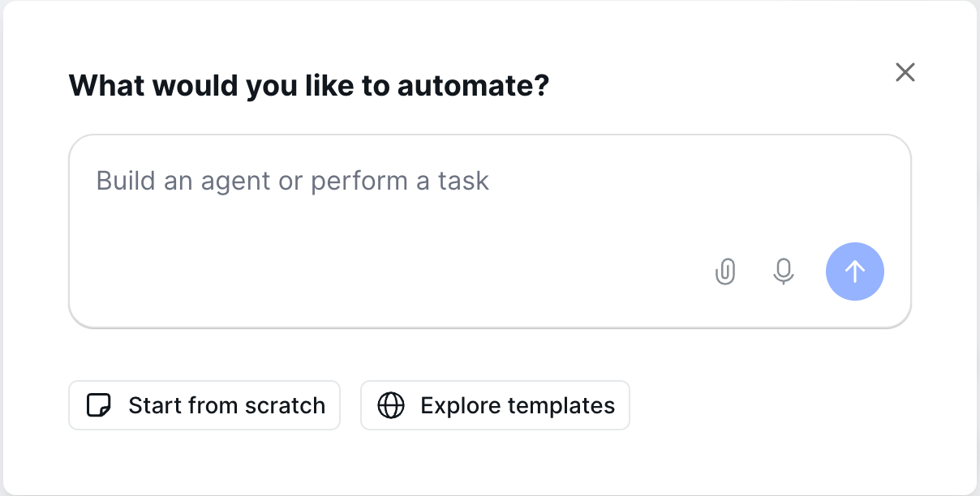This screenshot has width=980, height=496.
Task: Select the Start from scratch button
Action: pos(204,405)
